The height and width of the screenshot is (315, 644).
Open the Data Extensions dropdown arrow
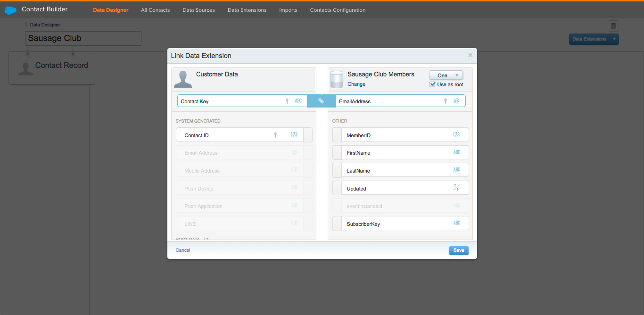pyautogui.click(x=614, y=39)
